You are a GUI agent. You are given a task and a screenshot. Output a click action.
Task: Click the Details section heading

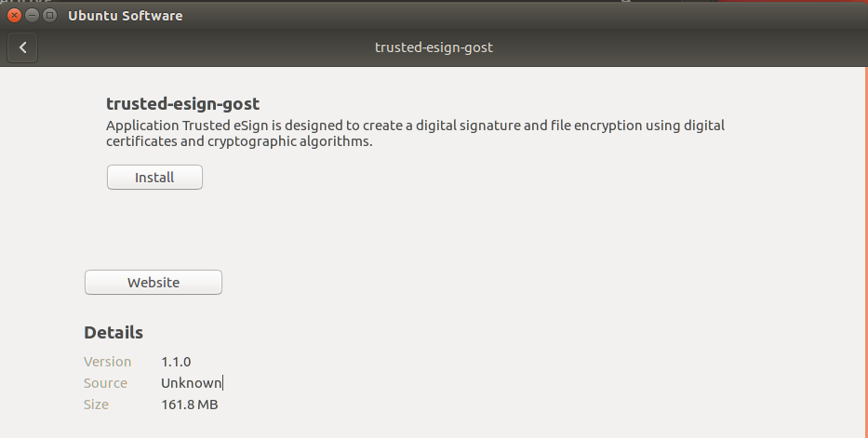(x=114, y=333)
